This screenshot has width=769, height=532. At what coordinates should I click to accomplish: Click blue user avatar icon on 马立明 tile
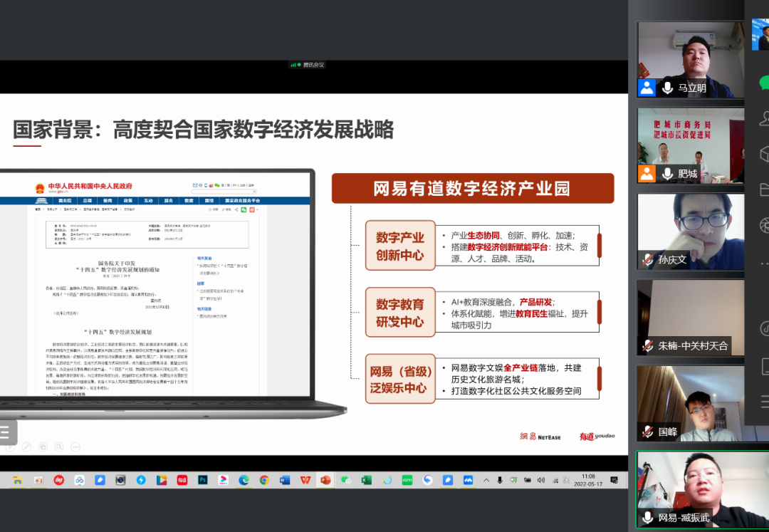click(x=647, y=88)
